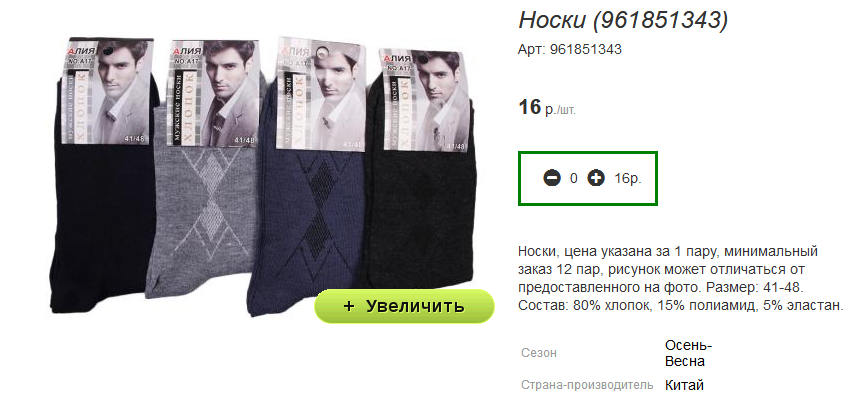Screen dimensions: 854x418
Task: Click the 16 р./шт. unit price
Action: (547, 107)
